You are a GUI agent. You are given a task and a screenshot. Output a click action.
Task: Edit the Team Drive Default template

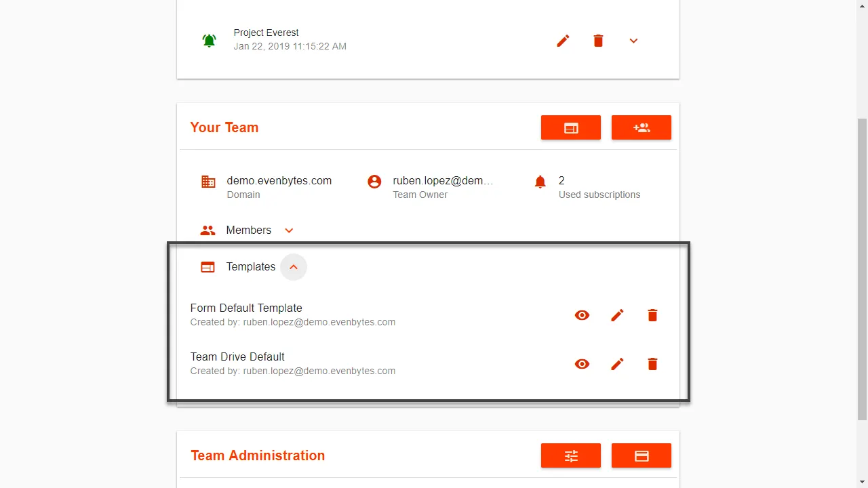click(x=617, y=364)
